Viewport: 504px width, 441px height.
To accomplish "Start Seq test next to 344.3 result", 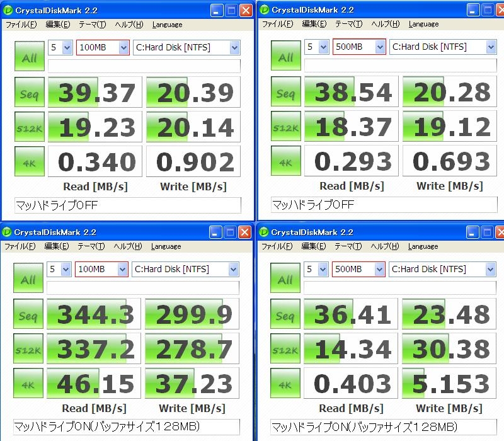I will (x=28, y=314).
